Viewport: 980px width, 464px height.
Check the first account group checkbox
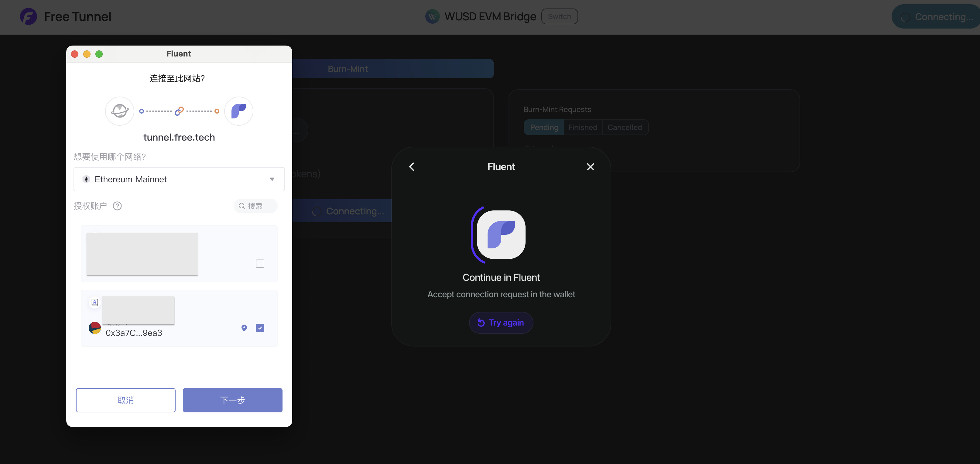pyautogui.click(x=260, y=264)
